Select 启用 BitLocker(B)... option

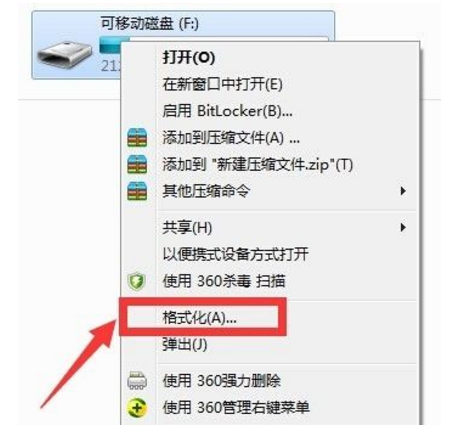227,111
